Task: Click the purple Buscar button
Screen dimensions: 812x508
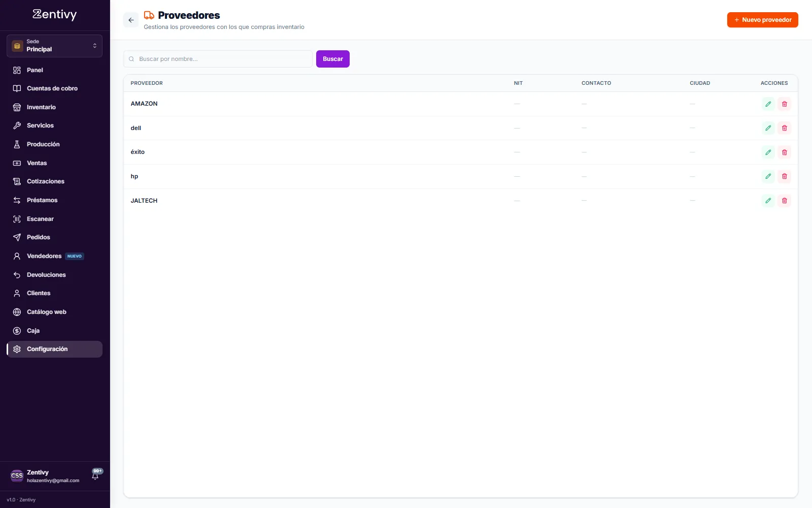Action: tap(333, 59)
